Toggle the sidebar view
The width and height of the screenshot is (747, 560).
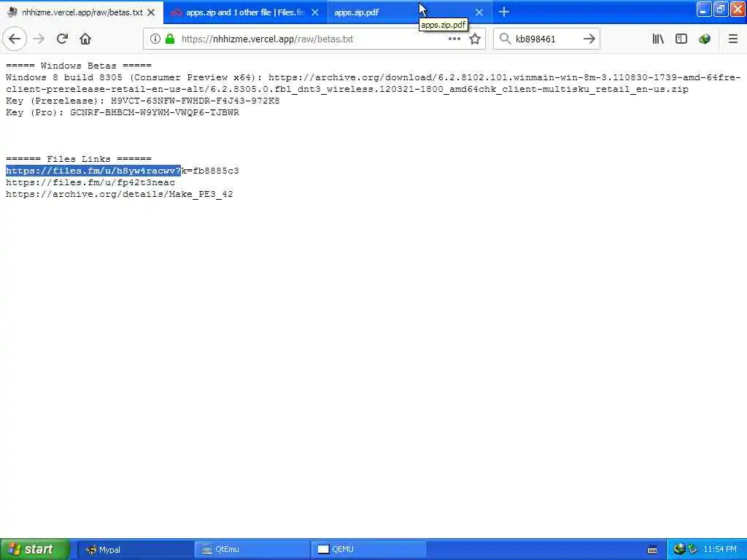pos(681,39)
